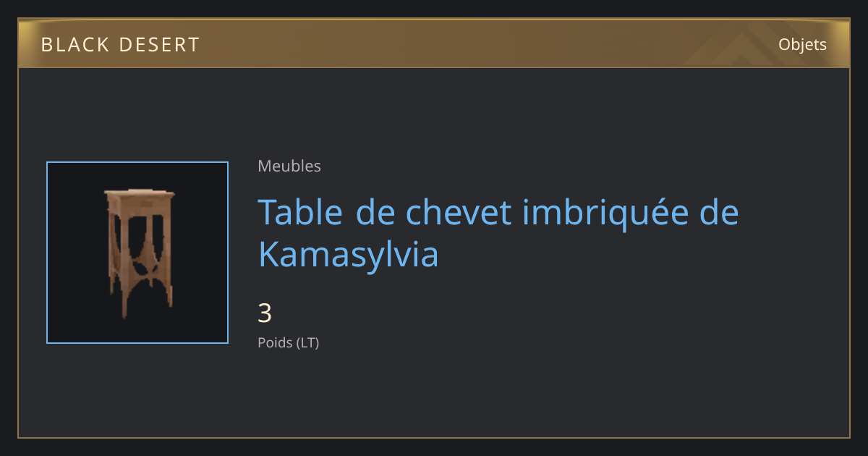Open Table de chevet imbriquée title link
Screen dimensions: 868x456
pyautogui.click(x=498, y=233)
